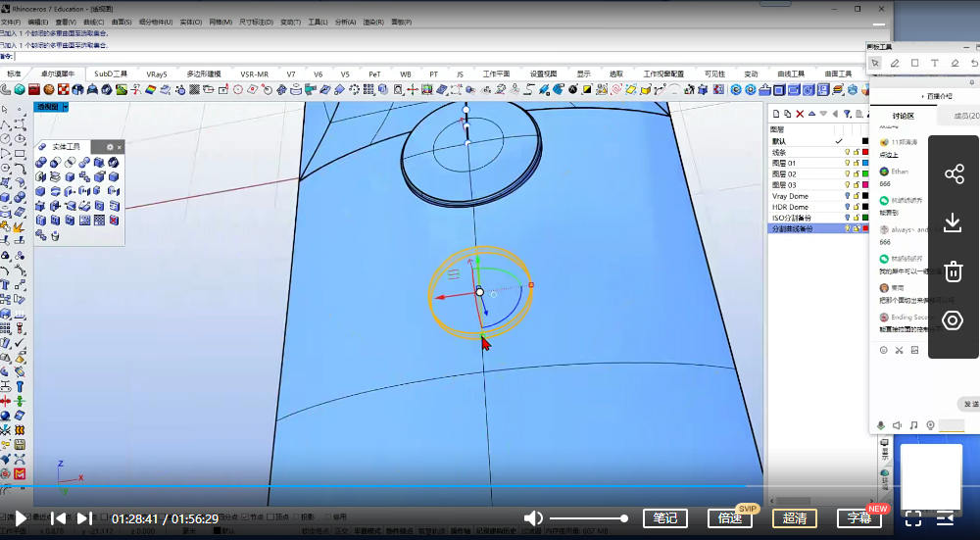This screenshot has width=980, height=540.
Task: Click the green color swatch of 图层 02
Action: point(865,174)
